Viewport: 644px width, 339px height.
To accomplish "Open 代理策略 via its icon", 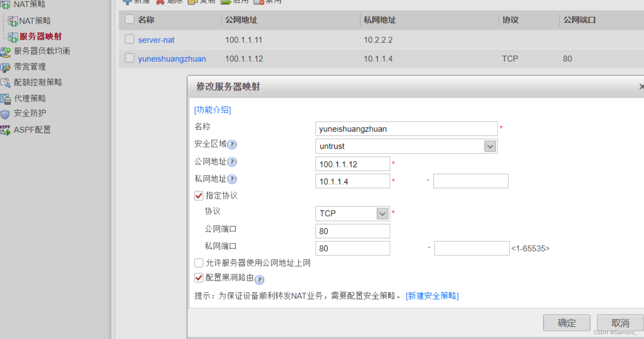I will click(x=5, y=99).
